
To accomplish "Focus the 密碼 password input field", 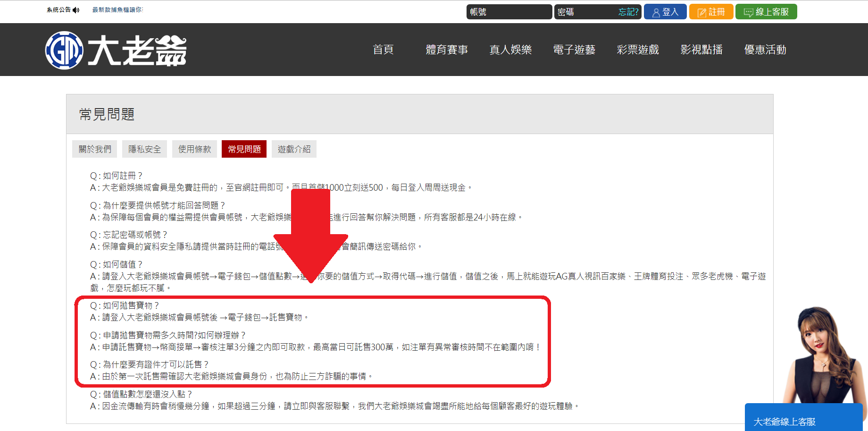I will (586, 12).
